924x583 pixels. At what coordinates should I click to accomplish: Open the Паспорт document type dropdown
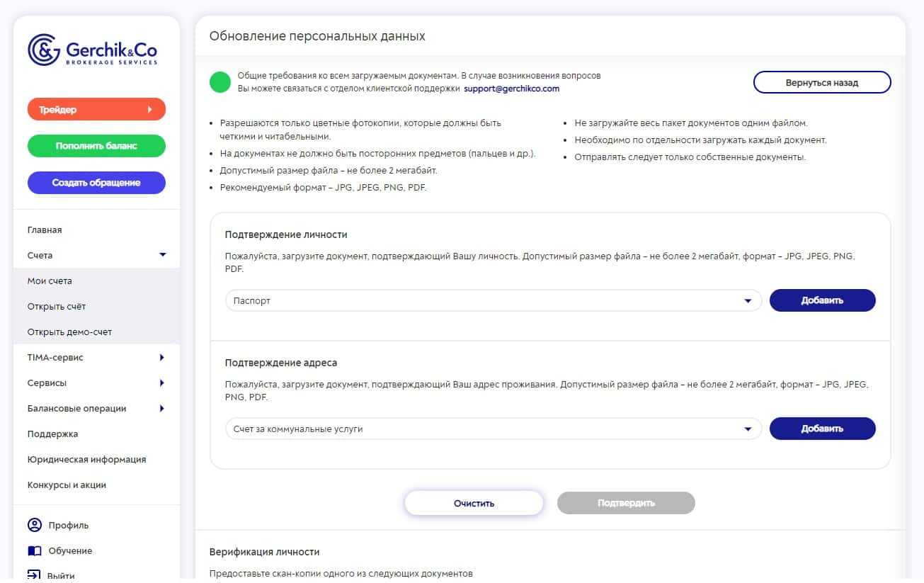(x=494, y=300)
